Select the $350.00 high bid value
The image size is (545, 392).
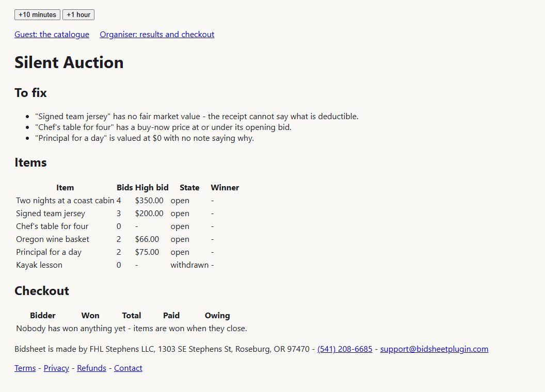click(149, 201)
